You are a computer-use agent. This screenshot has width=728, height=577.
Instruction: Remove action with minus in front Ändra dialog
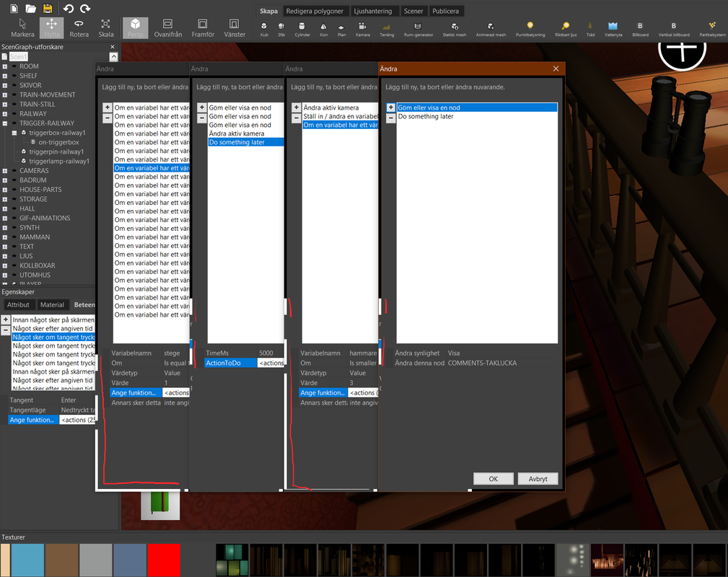click(390, 118)
